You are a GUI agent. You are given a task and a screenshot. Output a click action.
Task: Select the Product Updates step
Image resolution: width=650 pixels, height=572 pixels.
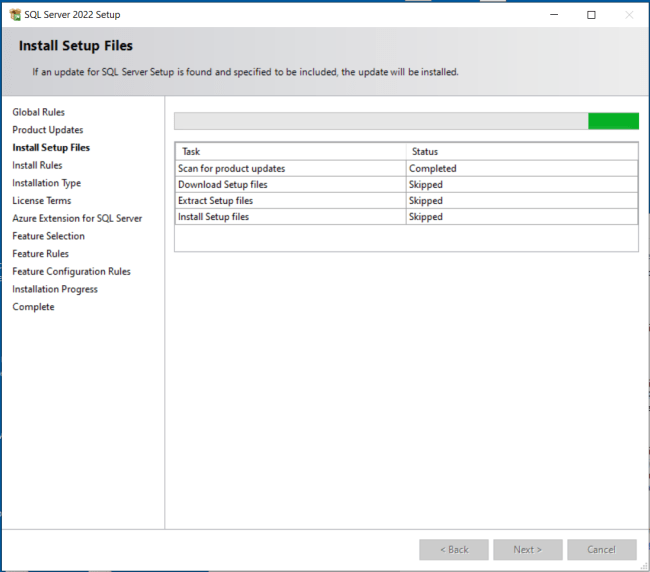click(48, 130)
